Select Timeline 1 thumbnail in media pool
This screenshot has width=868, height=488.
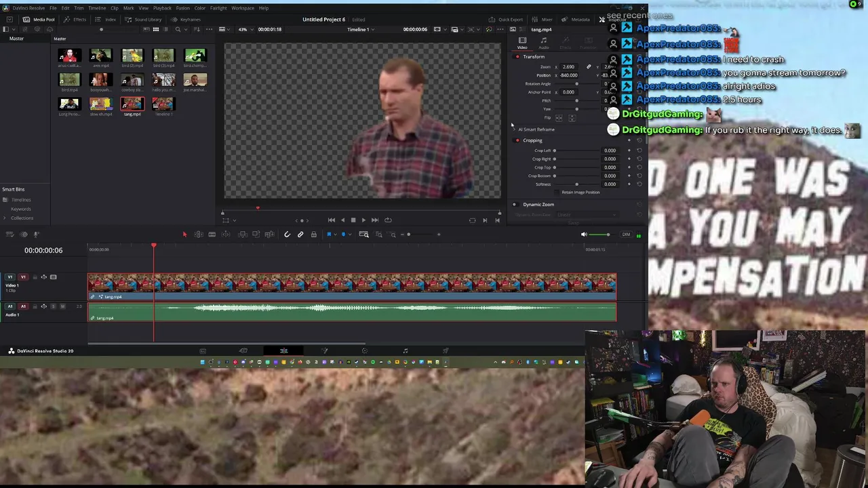163,104
